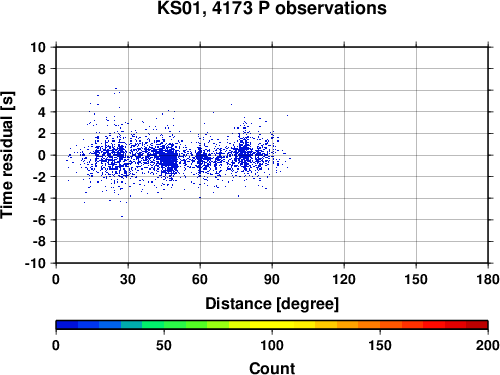Click the 'Count' colorbar label

272,368
